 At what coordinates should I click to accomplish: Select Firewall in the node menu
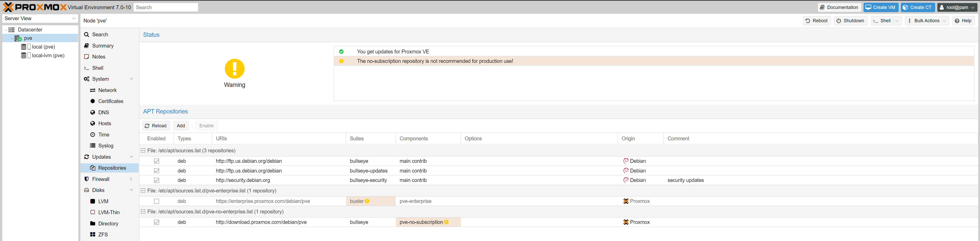(x=101, y=179)
